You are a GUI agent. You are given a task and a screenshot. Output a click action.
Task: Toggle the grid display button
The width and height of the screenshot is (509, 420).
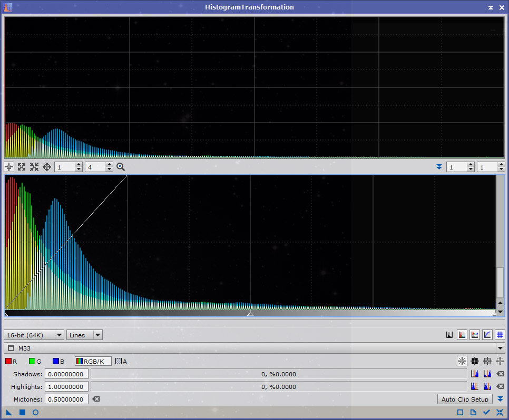[500, 335]
